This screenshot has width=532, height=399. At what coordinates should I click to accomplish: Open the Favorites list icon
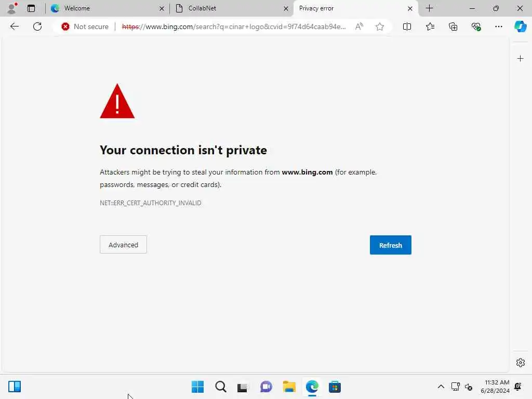click(x=430, y=26)
